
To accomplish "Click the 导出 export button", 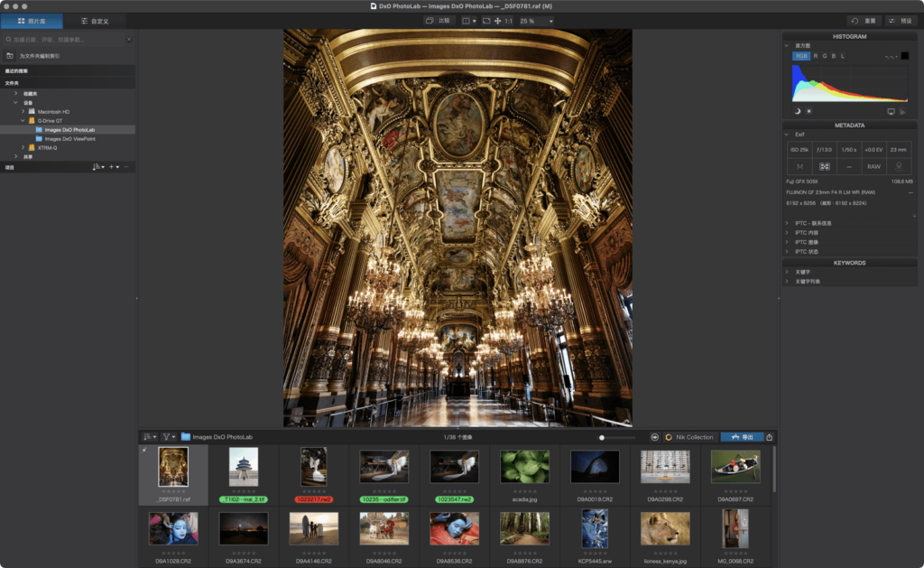I will point(742,437).
